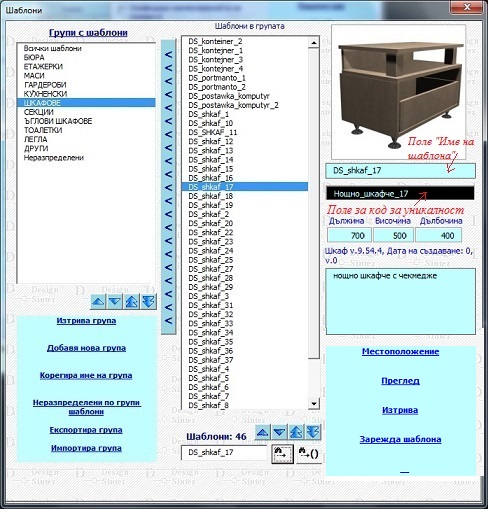Click the templates list scroll-up arrow
This screenshot has width=488, height=509.
point(314,43)
